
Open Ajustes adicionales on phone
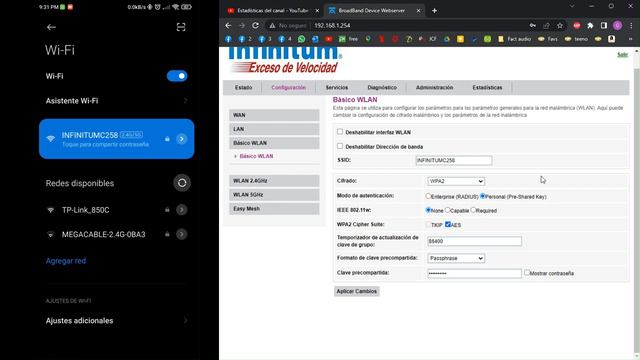[116, 321]
